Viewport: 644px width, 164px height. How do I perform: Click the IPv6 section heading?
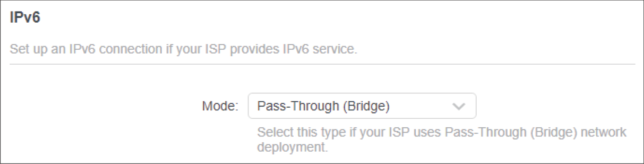click(25, 19)
